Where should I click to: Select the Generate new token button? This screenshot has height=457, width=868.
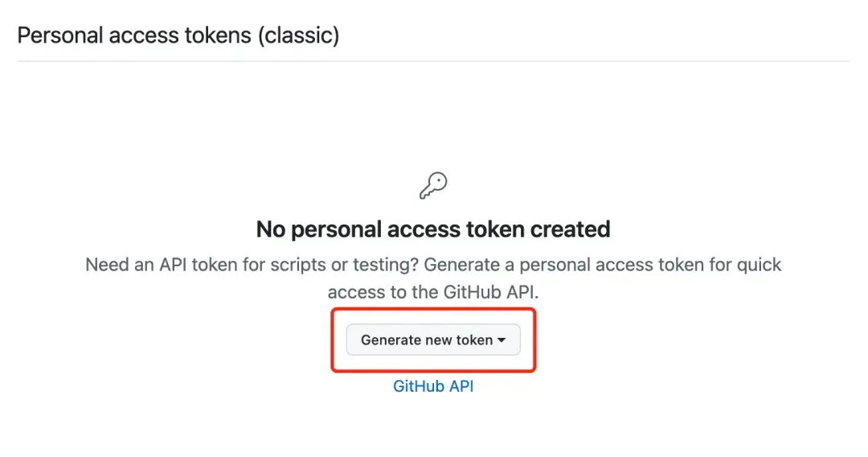coord(433,340)
